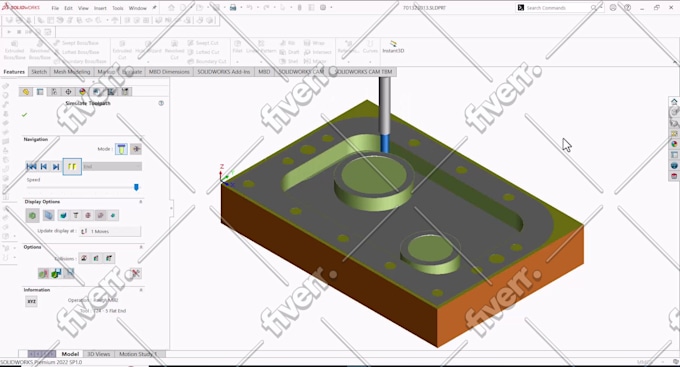Toggle last Display Options button (teal sphere)
The image size is (680, 367).
click(113, 215)
